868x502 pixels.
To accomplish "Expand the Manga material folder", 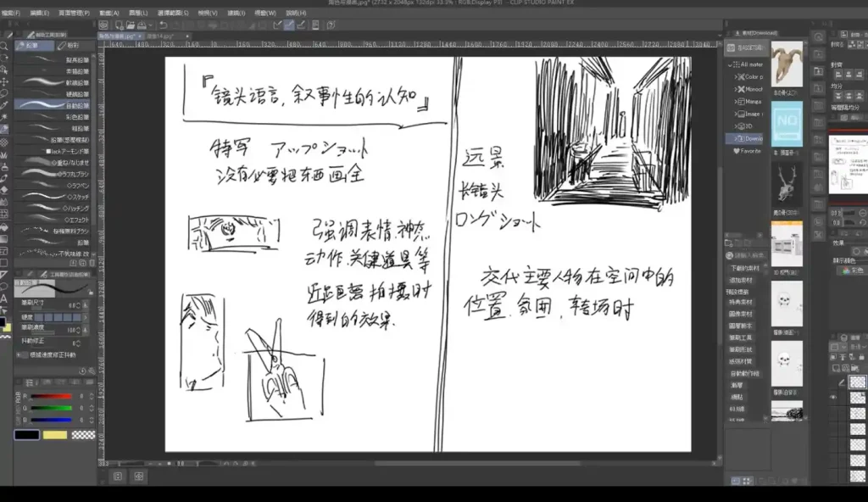I will tap(736, 100).
